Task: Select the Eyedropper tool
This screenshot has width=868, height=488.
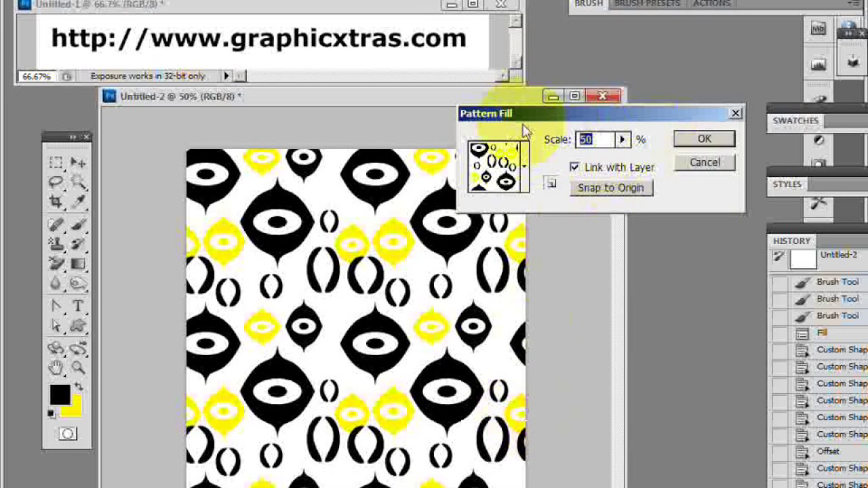Action: tap(78, 201)
